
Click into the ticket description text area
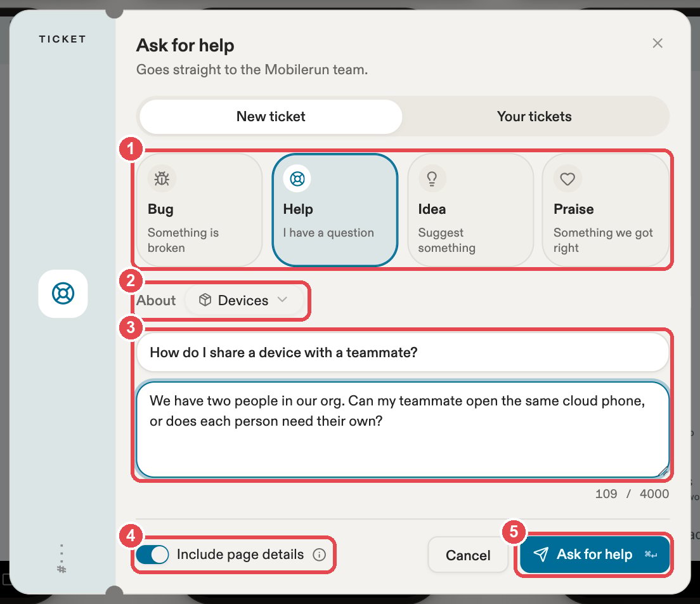tap(402, 430)
